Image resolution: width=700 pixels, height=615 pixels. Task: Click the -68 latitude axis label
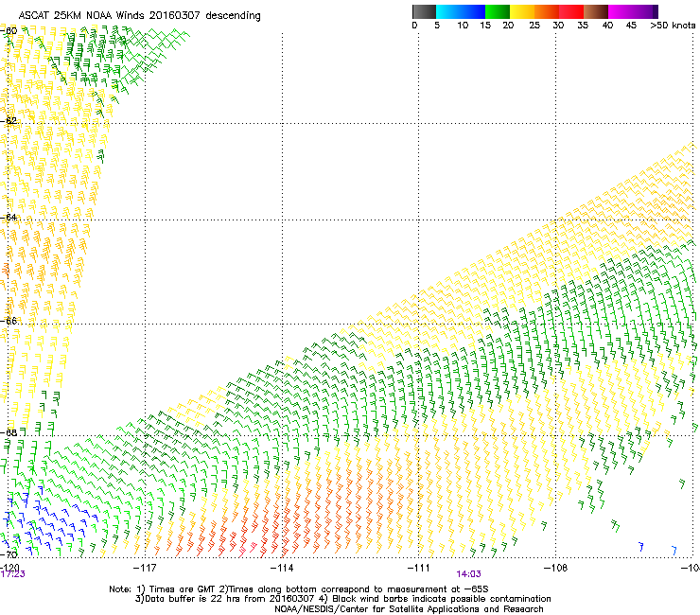tap(9, 432)
